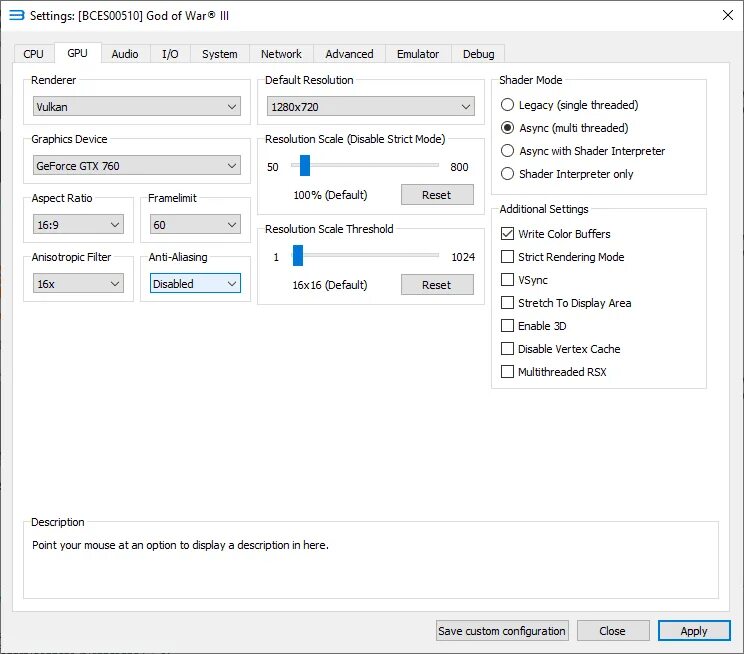Open the Debug tab
Viewport: 744px width, 654px height.
(478, 54)
